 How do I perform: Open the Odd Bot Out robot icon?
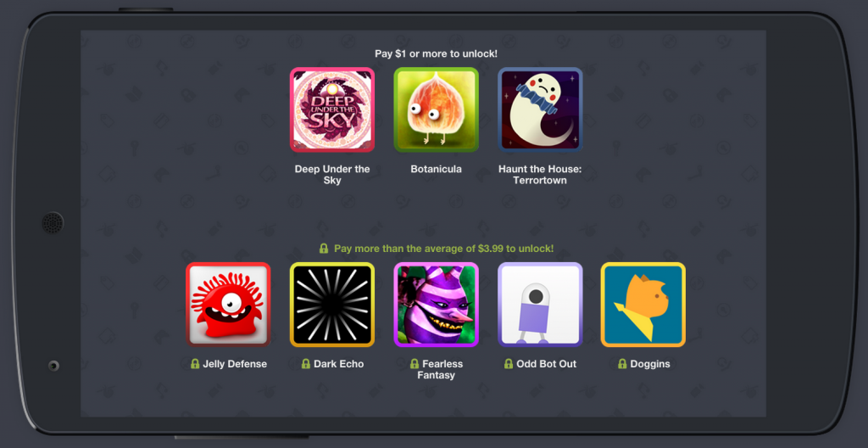540,305
